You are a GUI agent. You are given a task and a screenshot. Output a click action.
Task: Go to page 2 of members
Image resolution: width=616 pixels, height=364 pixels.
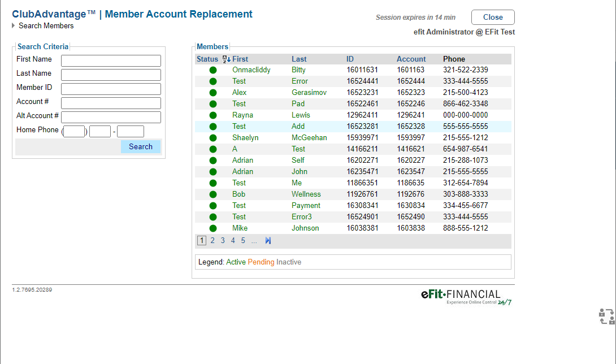point(212,241)
